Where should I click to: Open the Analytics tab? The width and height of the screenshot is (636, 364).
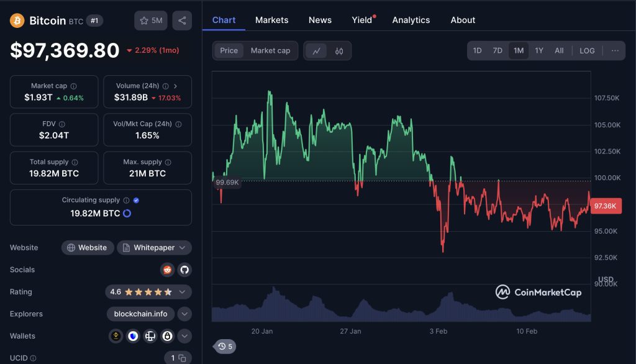tap(411, 20)
